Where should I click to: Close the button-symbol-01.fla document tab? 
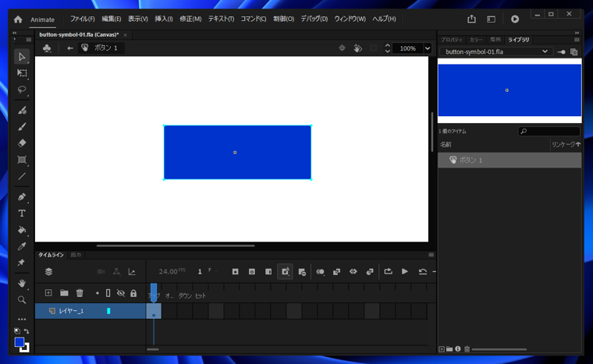[125, 35]
